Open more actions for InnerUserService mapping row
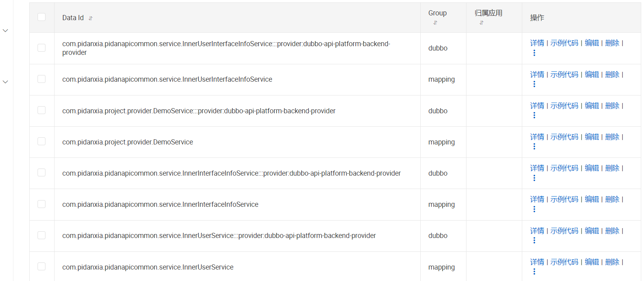Image resolution: width=644 pixels, height=281 pixels. coord(534,272)
